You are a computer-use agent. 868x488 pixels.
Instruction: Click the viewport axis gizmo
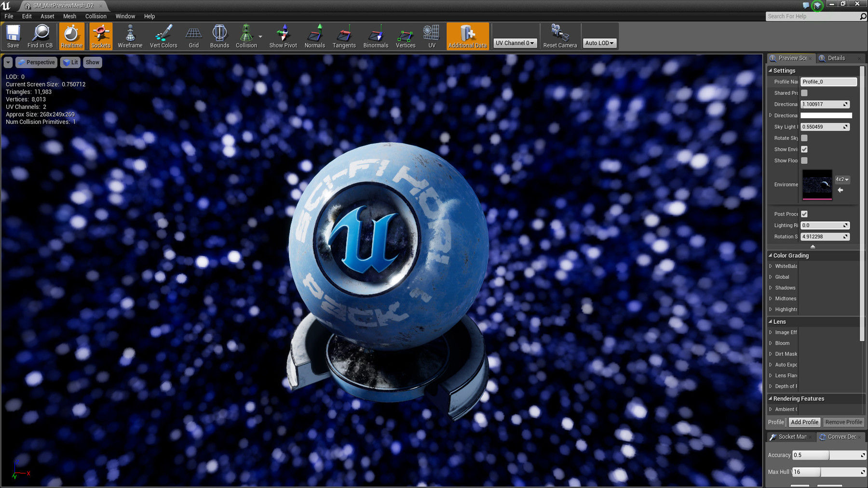[21, 469]
